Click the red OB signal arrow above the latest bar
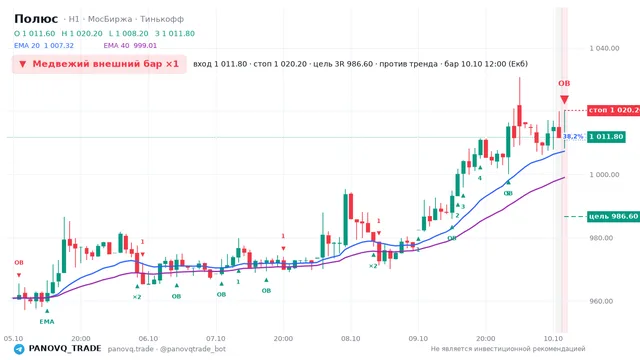The image size is (640, 360). click(564, 100)
